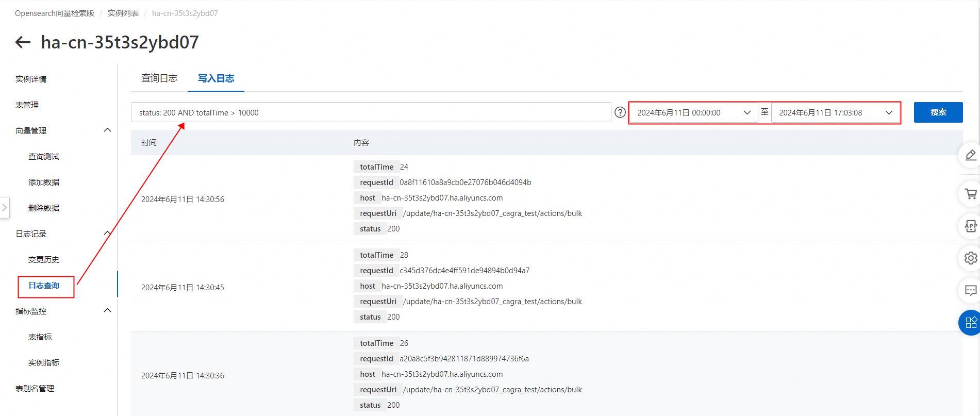Screen dimensions: 980x416
Task: Click the 实例列表 breadcrumb link
Action: (123, 13)
